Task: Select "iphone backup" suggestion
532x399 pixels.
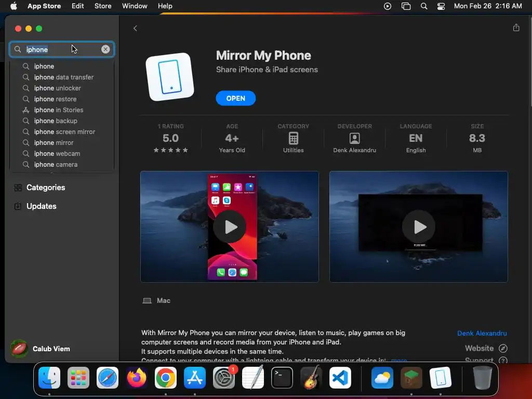Action: tap(62, 121)
